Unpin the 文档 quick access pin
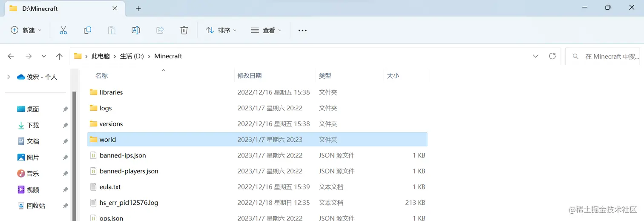The width and height of the screenshot is (644, 221). 65,141
